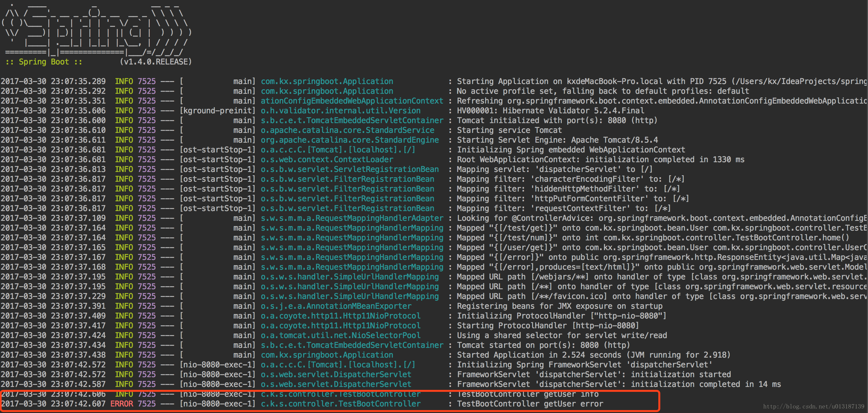868x413 pixels.
Task: Click 'Root WebApplicationContext: initialization completed' message
Action: 600,160
